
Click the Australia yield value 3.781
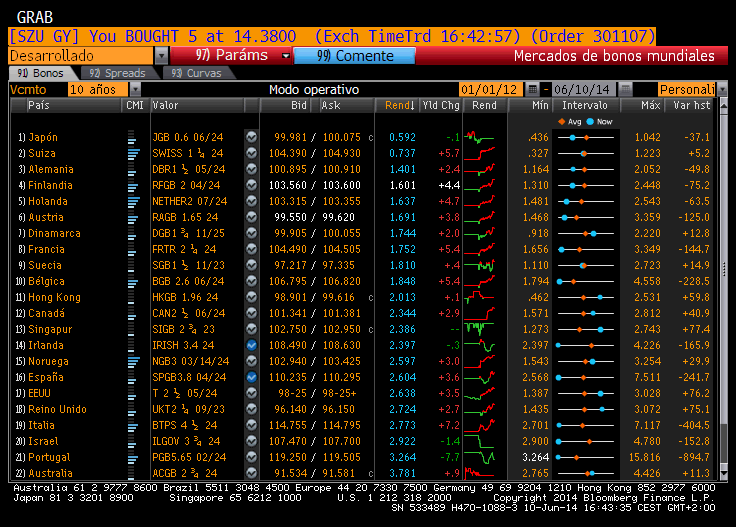click(402, 473)
